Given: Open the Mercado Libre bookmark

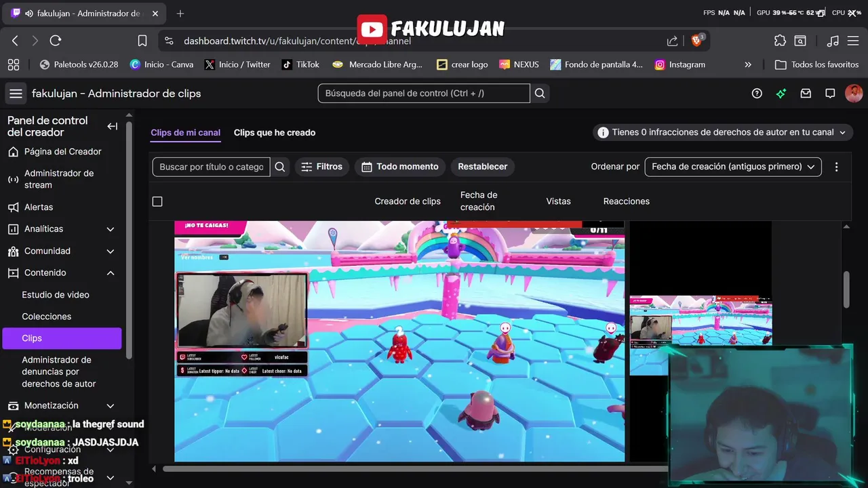Looking at the screenshot, I should 378,64.
